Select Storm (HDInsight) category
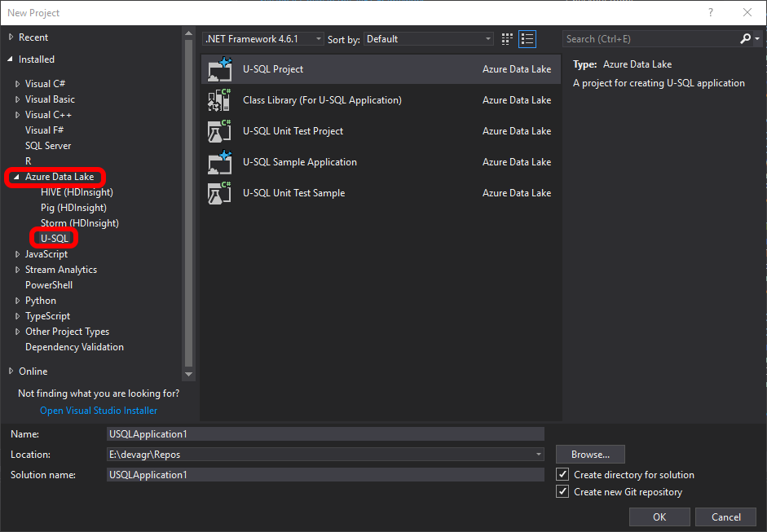Screen dimensions: 767x532 80,223
